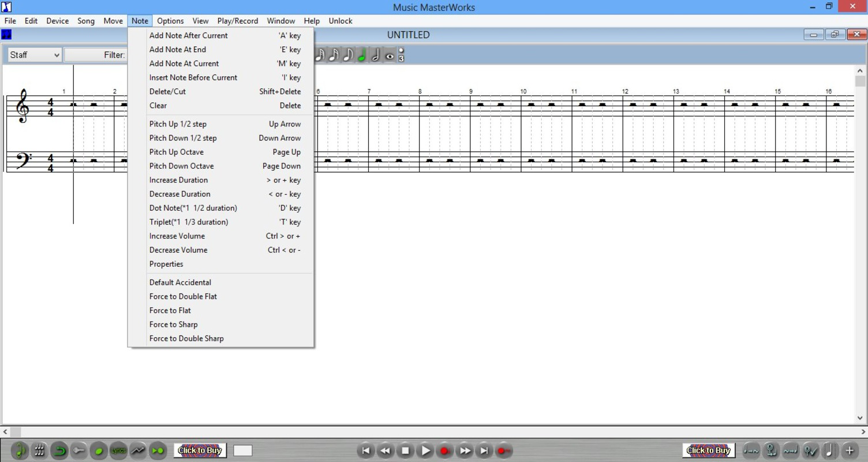Click the wave-to-note conversion icon
The image size is (868, 462).
click(790, 450)
